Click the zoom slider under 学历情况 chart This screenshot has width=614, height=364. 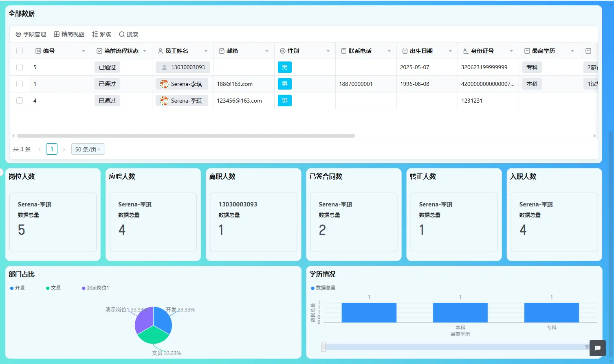tap(324, 346)
